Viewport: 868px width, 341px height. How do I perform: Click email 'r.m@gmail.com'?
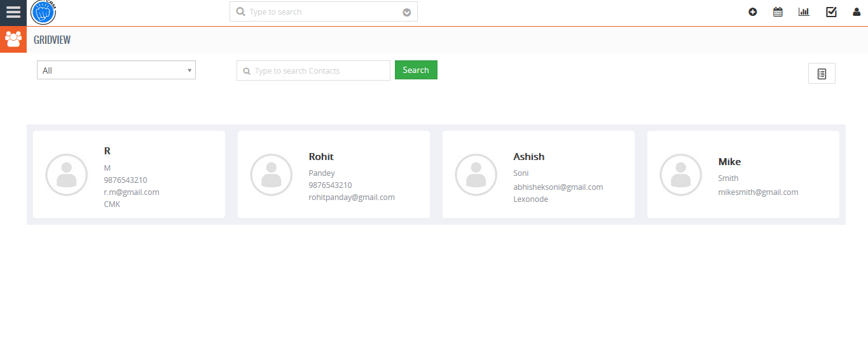[132, 192]
